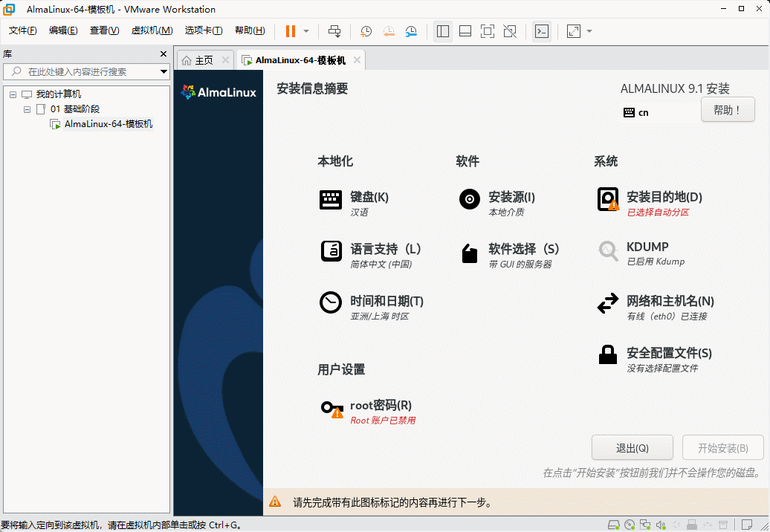Screen dimensions: 770x532
Task: Collapse the 我的计算机 tree node
Action: coord(13,94)
